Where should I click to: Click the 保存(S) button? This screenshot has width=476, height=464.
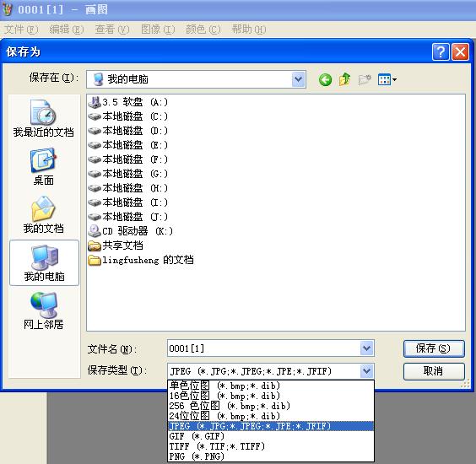click(434, 348)
